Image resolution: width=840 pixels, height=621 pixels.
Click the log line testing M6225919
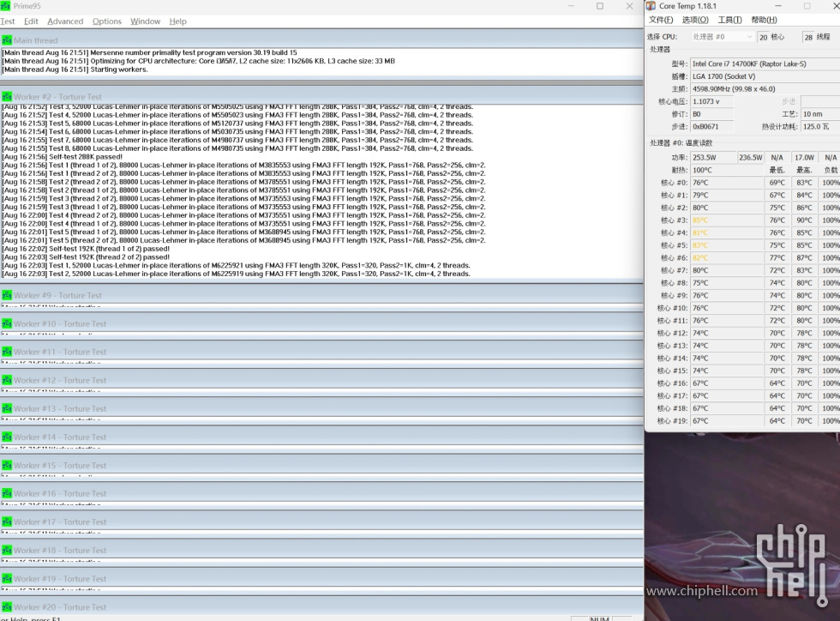237,274
